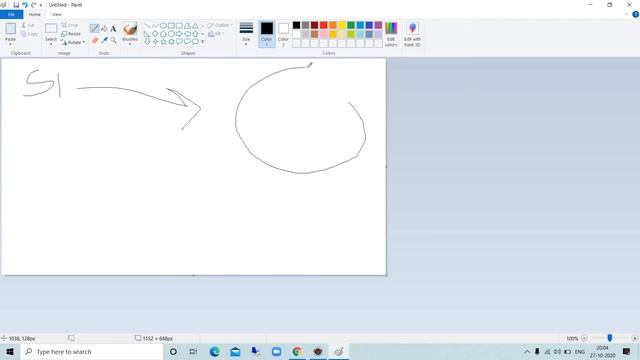Show hidden system tray icons
Viewport: 640px width, 360px height.
coord(527,351)
